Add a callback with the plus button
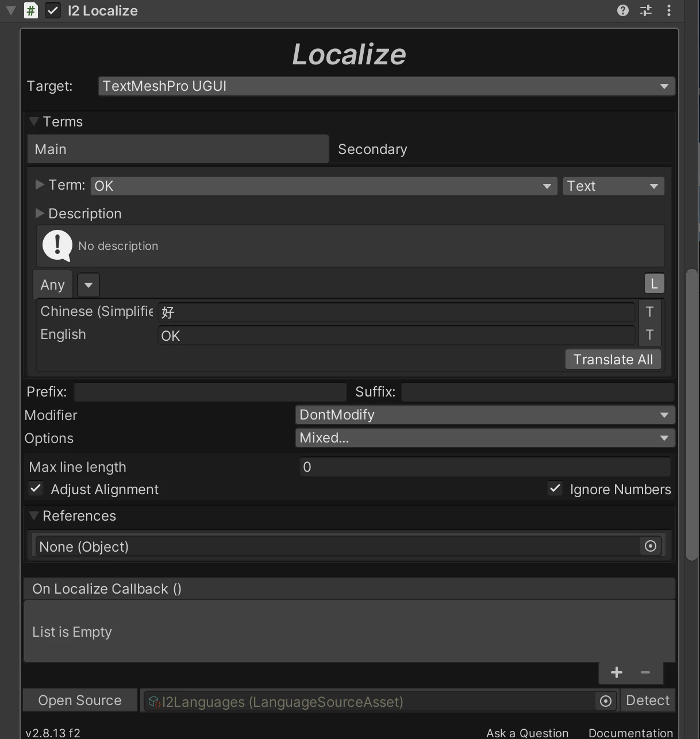700x739 pixels. coord(617,672)
